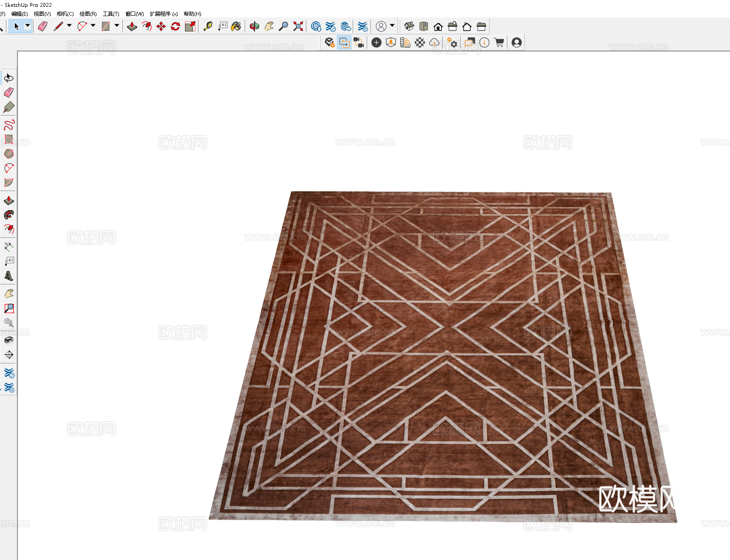
Task: Choose the Text label tool in top toolbar
Action: tap(222, 26)
